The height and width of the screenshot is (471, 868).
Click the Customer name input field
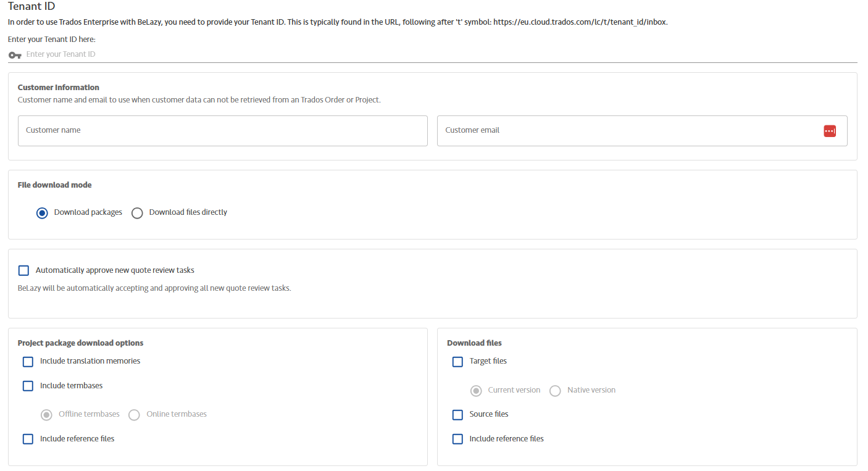coord(223,131)
